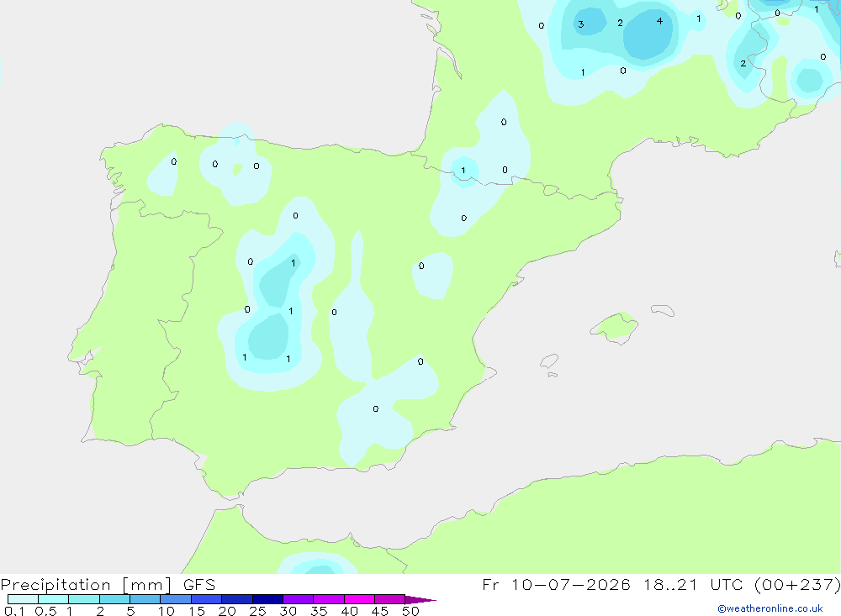Click the legend label '0.1'
The height and width of the screenshot is (616, 841).
click(14, 611)
